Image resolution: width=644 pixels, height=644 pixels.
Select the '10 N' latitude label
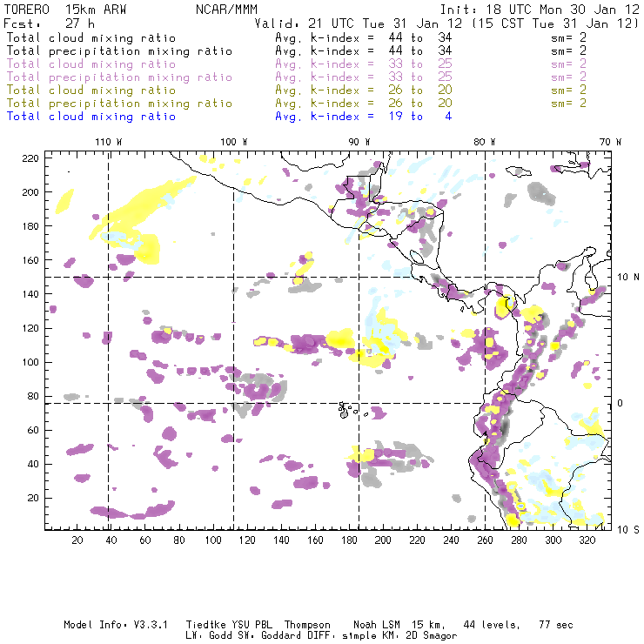click(628, 278)
